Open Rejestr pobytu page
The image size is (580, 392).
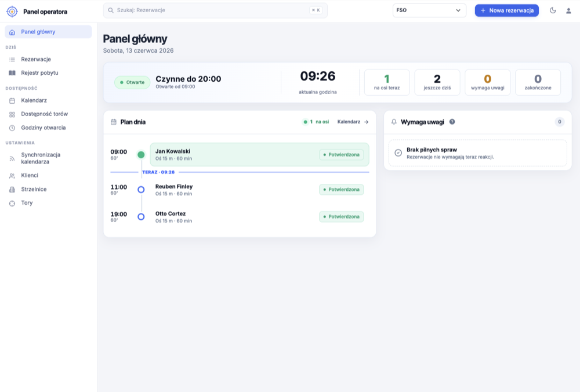(x=48, y=73)
